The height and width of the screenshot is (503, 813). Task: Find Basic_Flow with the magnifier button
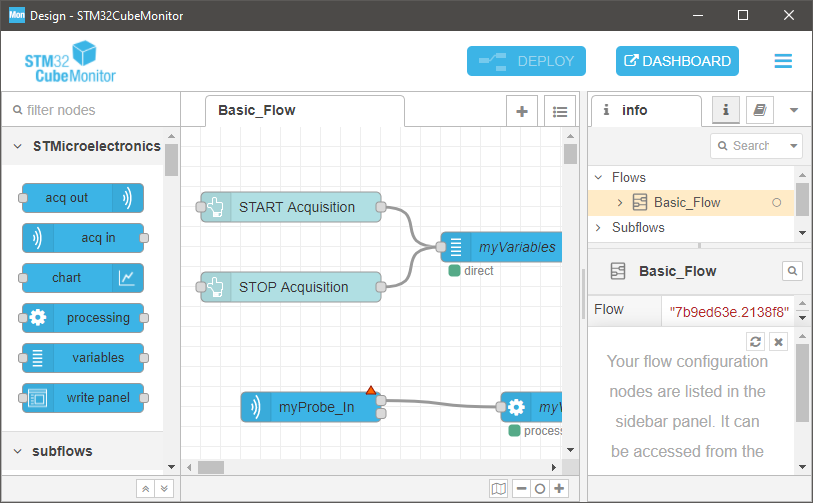tap(792, 271)
